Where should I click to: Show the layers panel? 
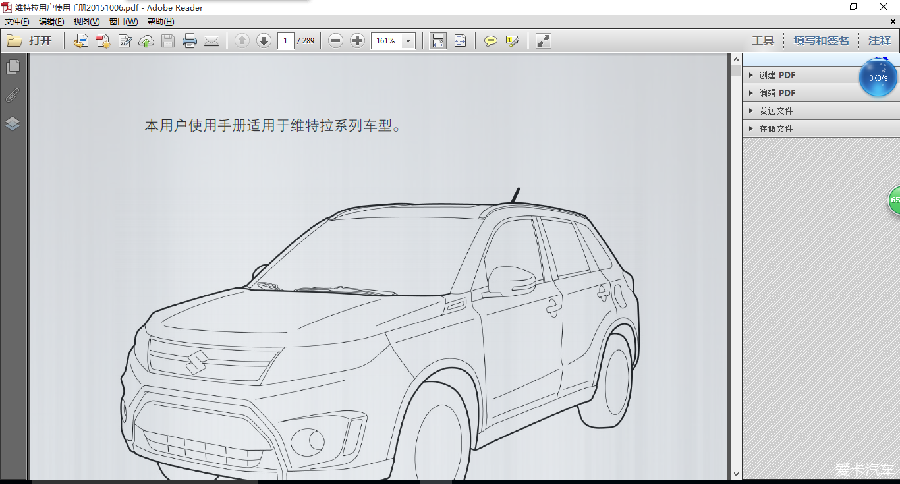(13, 123)
